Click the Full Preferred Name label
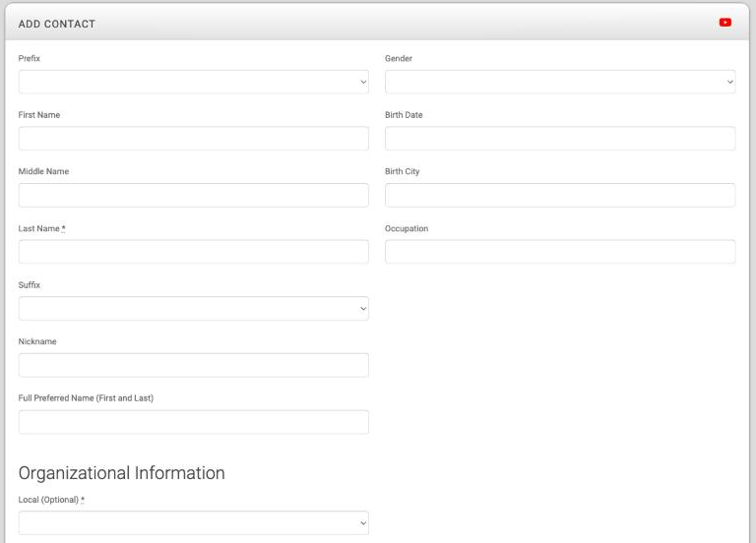The height and width of the screenshot is (543, 756). coord(86,398)
